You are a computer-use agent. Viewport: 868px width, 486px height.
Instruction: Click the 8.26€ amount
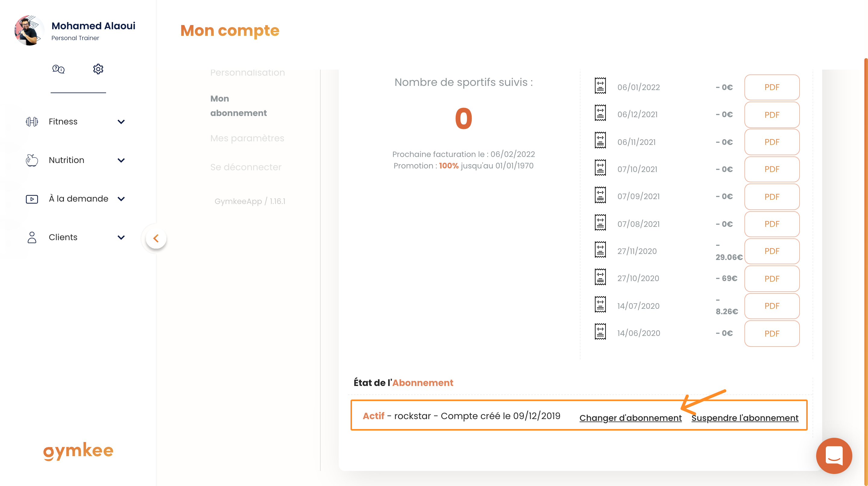click(x=726, y=312)
